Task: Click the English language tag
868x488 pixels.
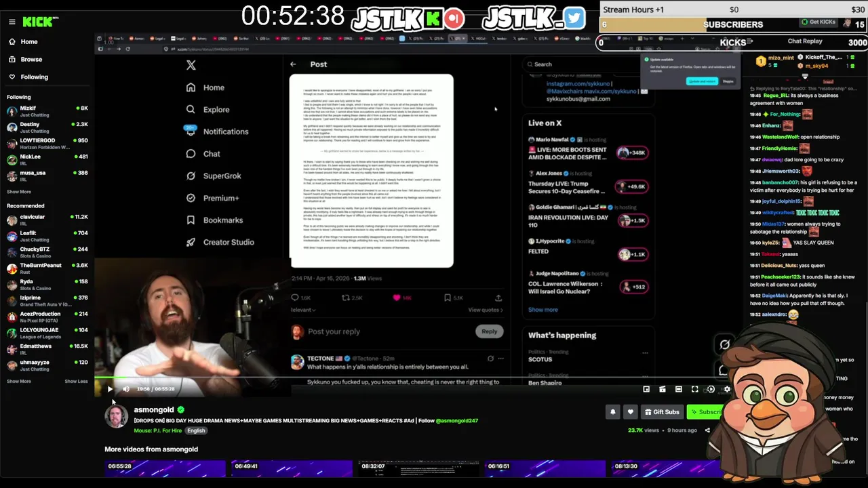Action: coord(196,430)
